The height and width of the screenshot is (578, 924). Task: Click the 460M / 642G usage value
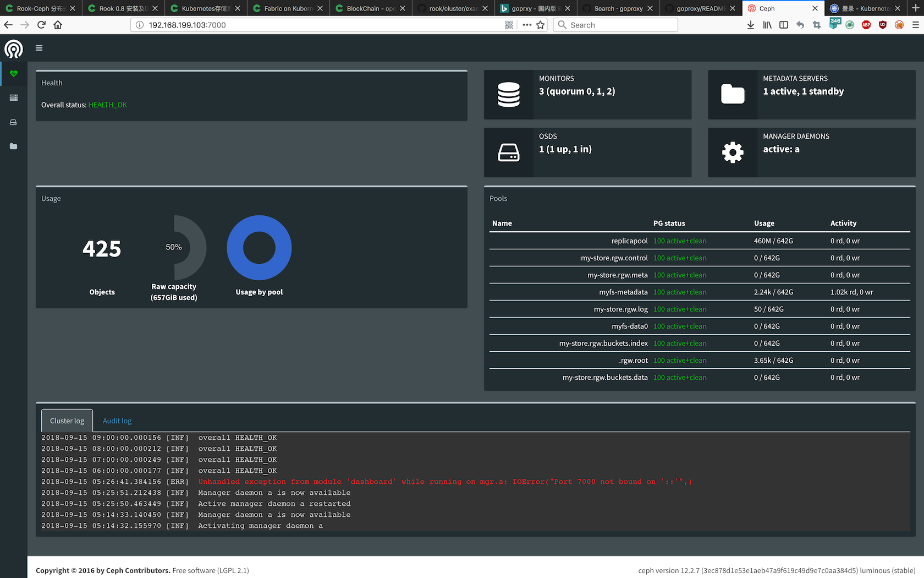773,241
